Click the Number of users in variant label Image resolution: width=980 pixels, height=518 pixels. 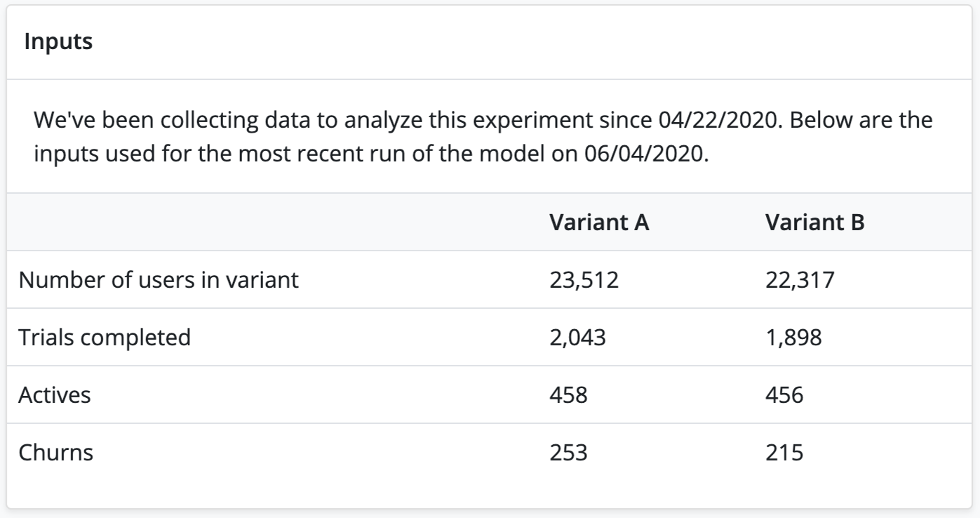[159, 281]
